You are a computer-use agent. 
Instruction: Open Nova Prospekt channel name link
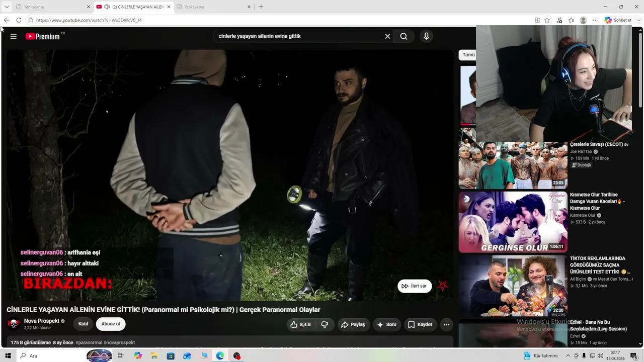tap(42, 321)
